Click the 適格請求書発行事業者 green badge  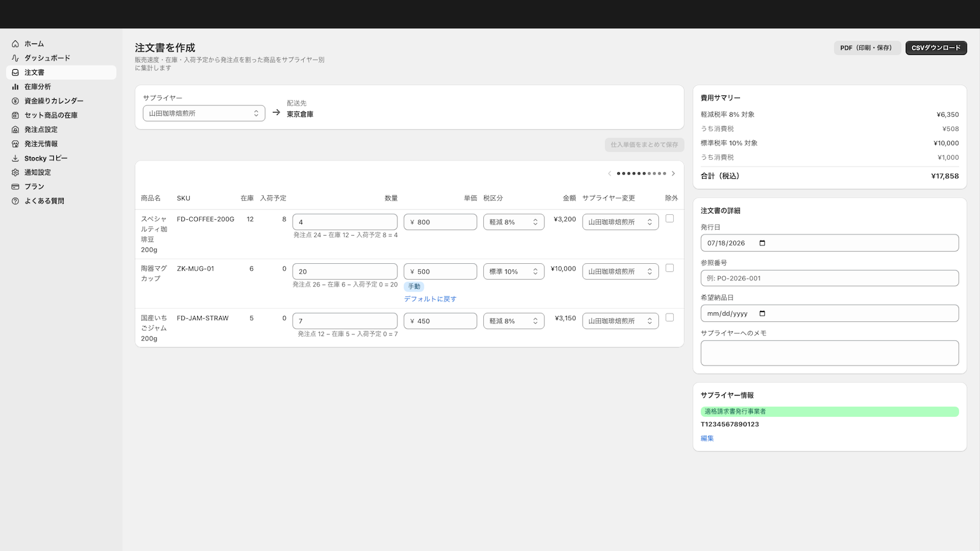830,412
